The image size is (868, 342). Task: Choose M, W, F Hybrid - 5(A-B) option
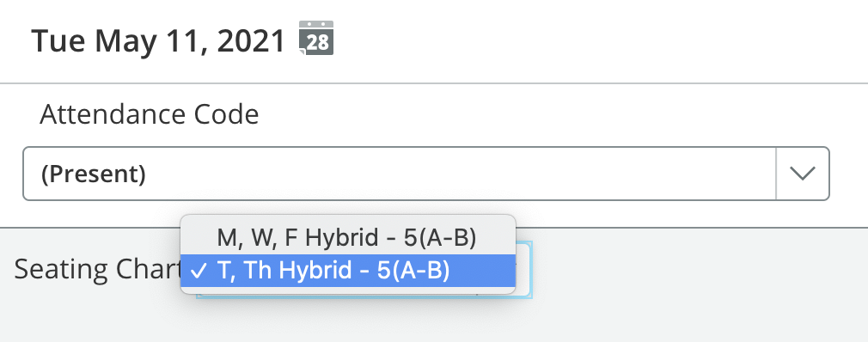click(x=348, y=237)
